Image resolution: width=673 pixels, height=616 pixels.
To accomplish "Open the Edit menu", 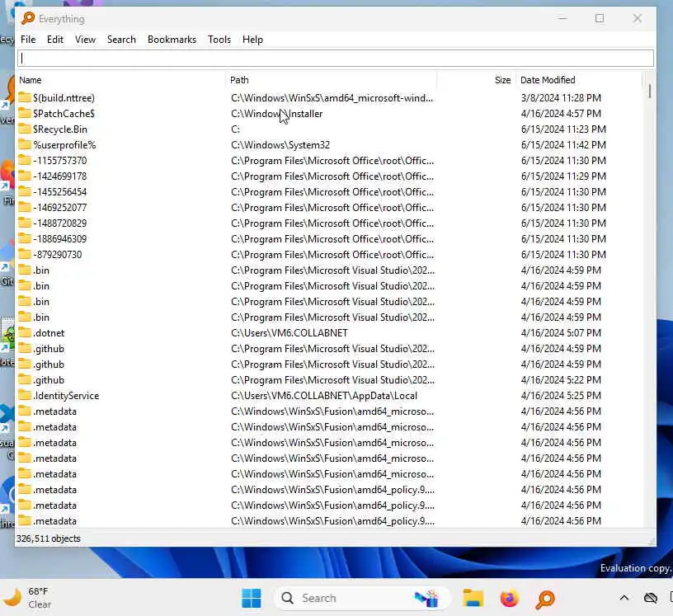I will click(x=55, y=40).
